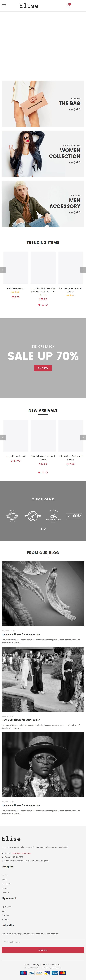Screen dimensions: 86x980
Task: Select second Our Brand pagination dot
Action: [45, 529]
